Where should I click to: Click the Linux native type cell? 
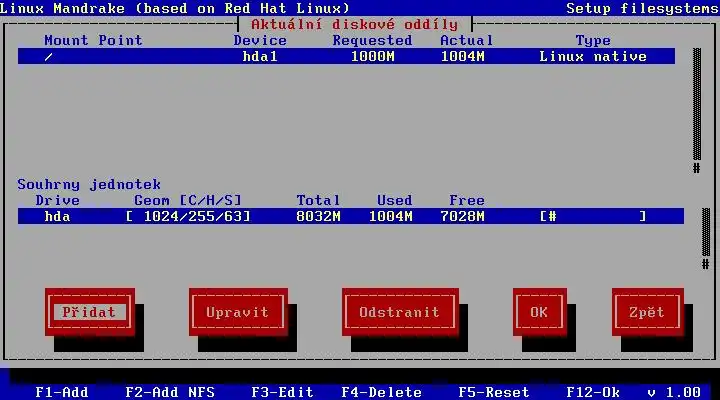(593, 56)
